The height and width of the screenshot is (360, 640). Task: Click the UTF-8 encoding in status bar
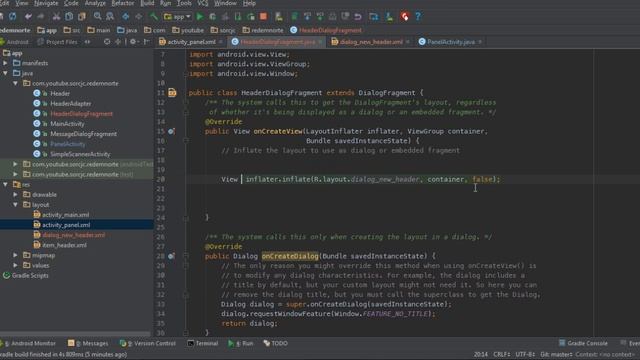pos(524,355)
